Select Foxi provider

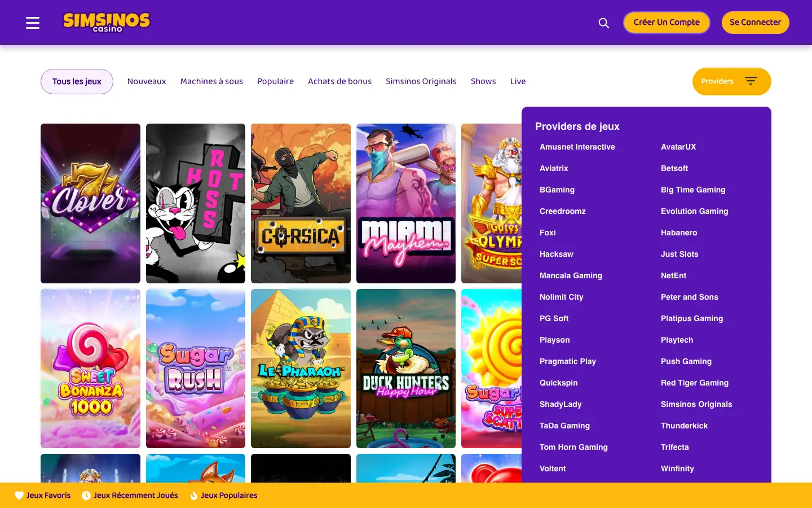[548, 233]
